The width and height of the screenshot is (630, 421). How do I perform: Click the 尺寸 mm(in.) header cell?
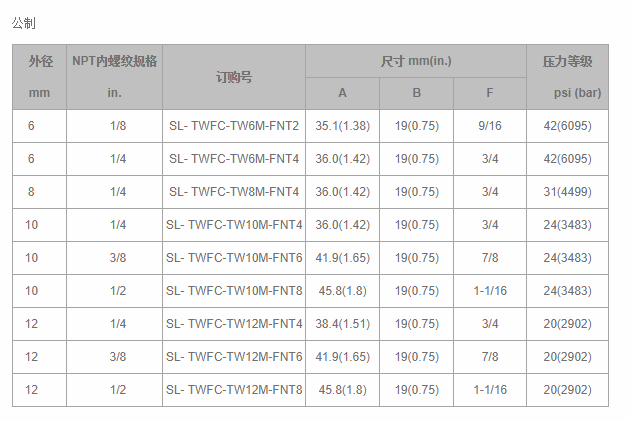[416, 61]
